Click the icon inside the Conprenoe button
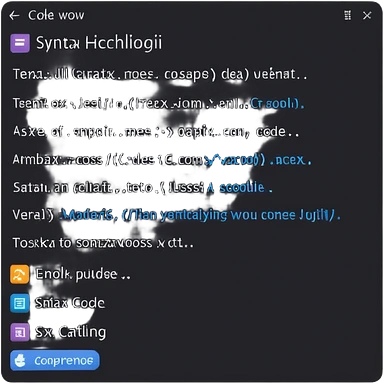Viewport: 384px width, 384px height. coord(20,361)
